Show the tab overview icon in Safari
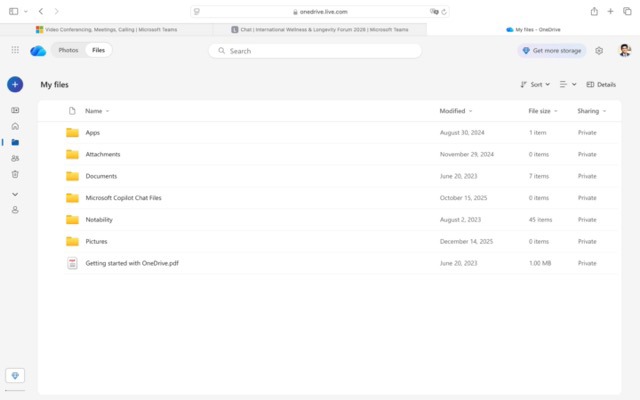The image size is (640, 400). tap(627, 11)
